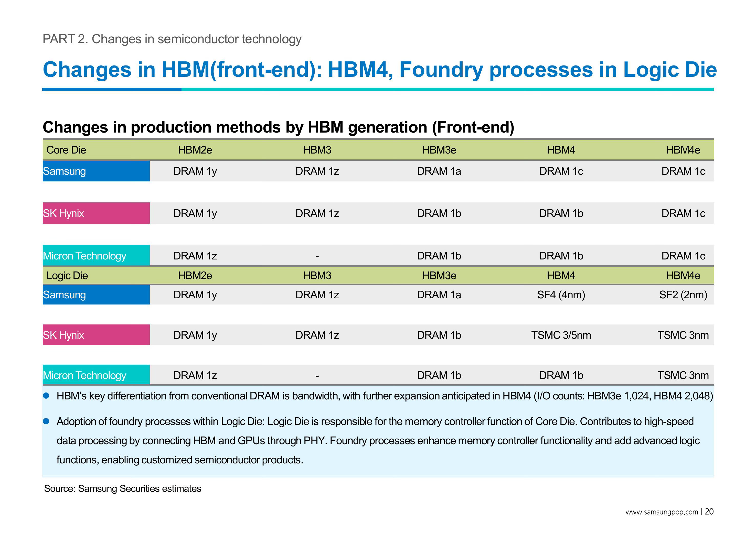The image size is (756, 544).
Task: Click the bullet about HBM's key differentiation bandwidth
Action: (x=385, y=396)
